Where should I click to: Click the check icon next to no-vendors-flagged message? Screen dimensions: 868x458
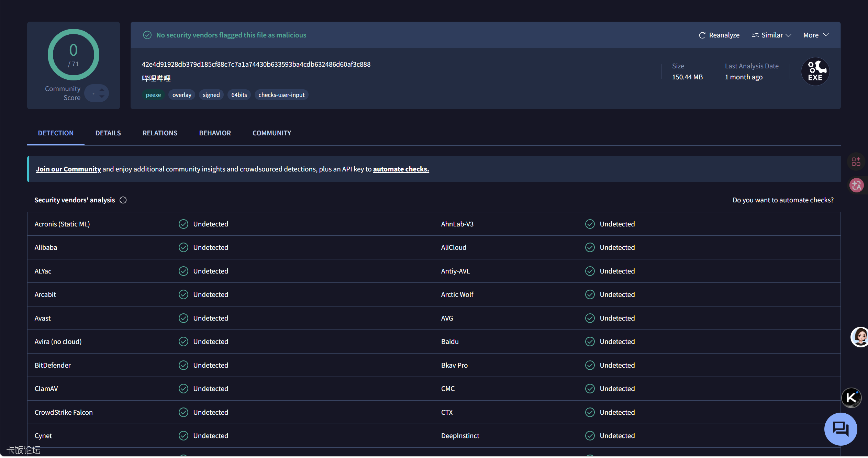tap(147, 35)
